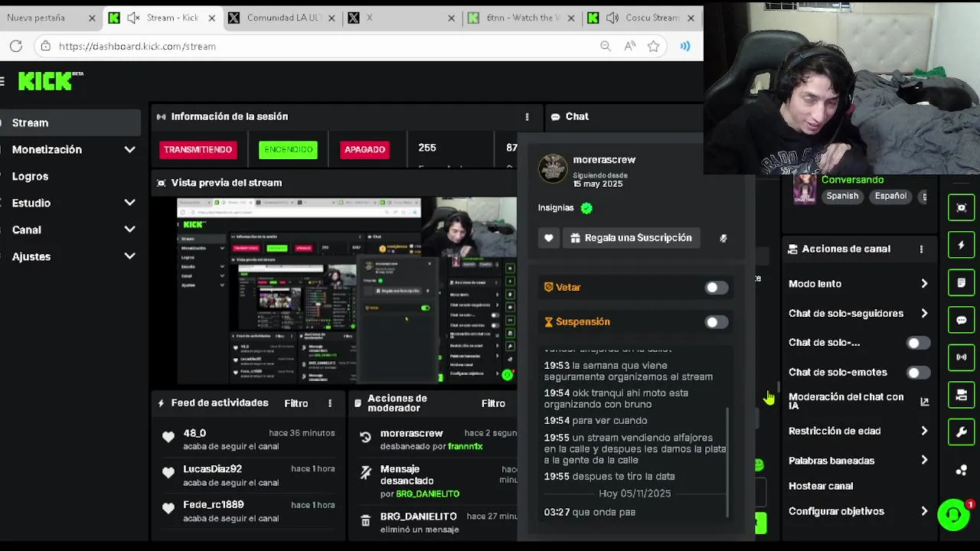980x551 pixels.
Task: Open Configurar objetivos options arrow
Action: point(924,511)
